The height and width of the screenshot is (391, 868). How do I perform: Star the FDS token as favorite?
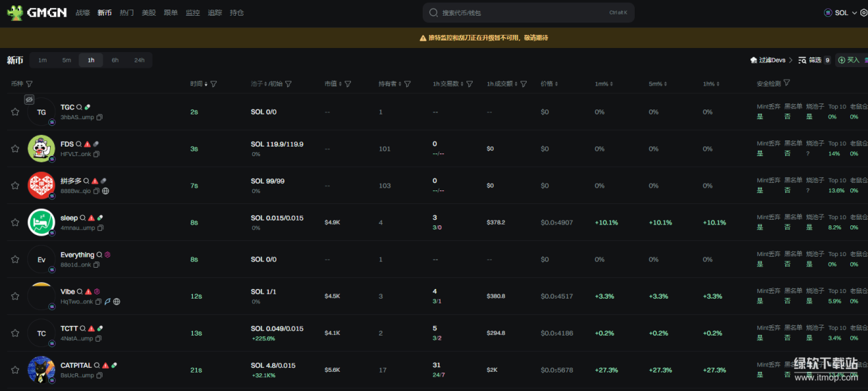(x=15, y=149)
